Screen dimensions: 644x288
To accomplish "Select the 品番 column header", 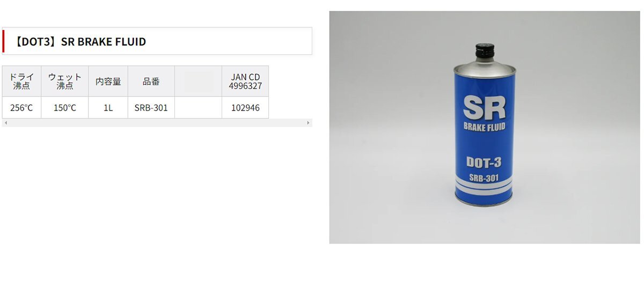I will [151, 82].
